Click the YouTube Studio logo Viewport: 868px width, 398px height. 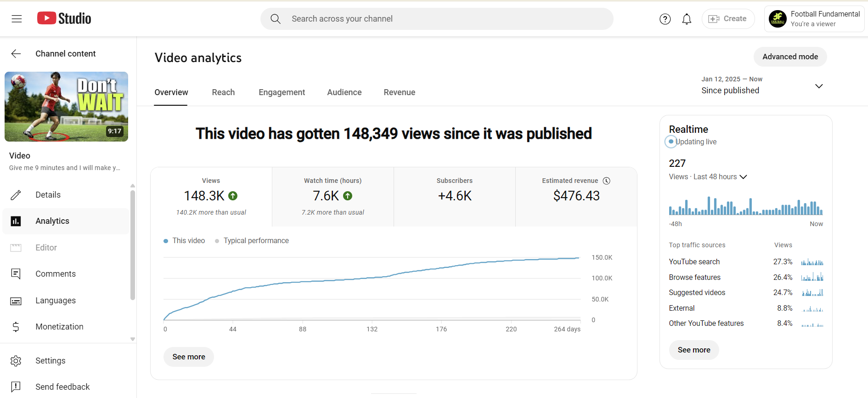(x=64, y=18)
